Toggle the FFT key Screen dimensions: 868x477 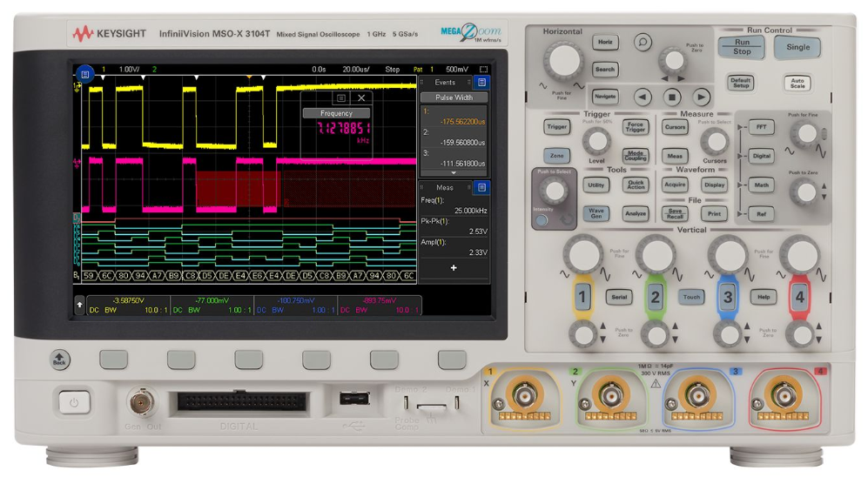click(x=761, y=127)
